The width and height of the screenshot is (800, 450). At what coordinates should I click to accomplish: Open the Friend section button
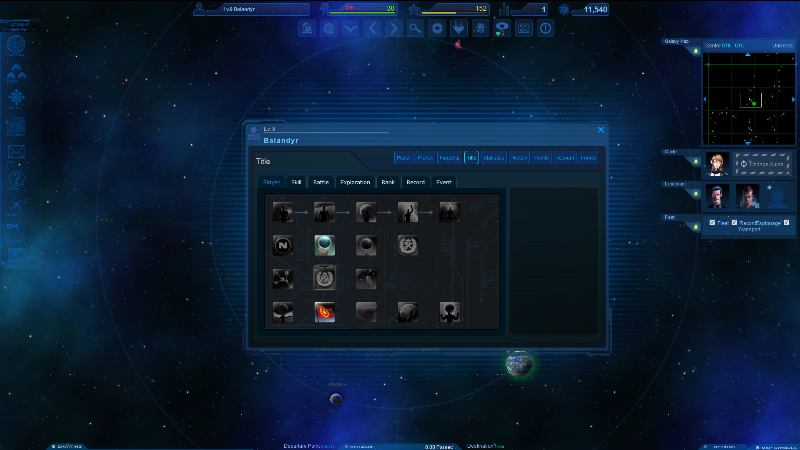[x=588, y=158]
